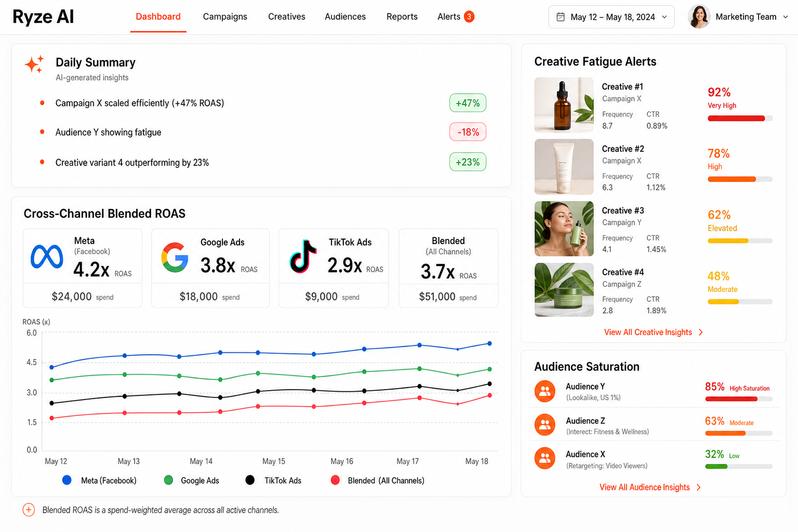The image size is (798, 532).
Task: Click the Meta line data point at May 18
Action: point(489,343)
